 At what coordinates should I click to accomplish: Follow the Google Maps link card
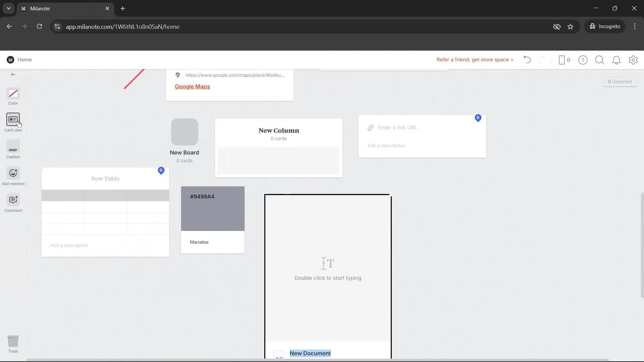192,86
